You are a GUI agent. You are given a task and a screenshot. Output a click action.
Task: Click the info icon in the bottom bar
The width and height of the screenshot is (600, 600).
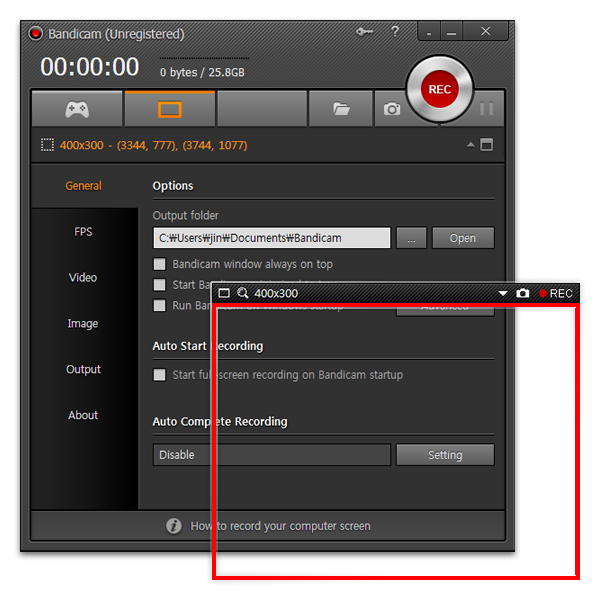pos(174,526)
